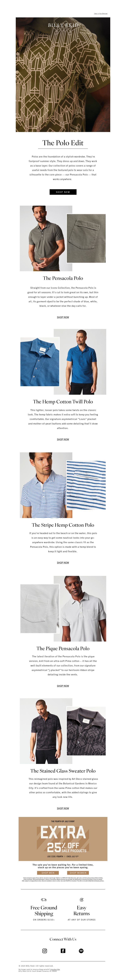Open the Facebook icon link
This screenshot has height=980, width=126.
pos(63,951)
